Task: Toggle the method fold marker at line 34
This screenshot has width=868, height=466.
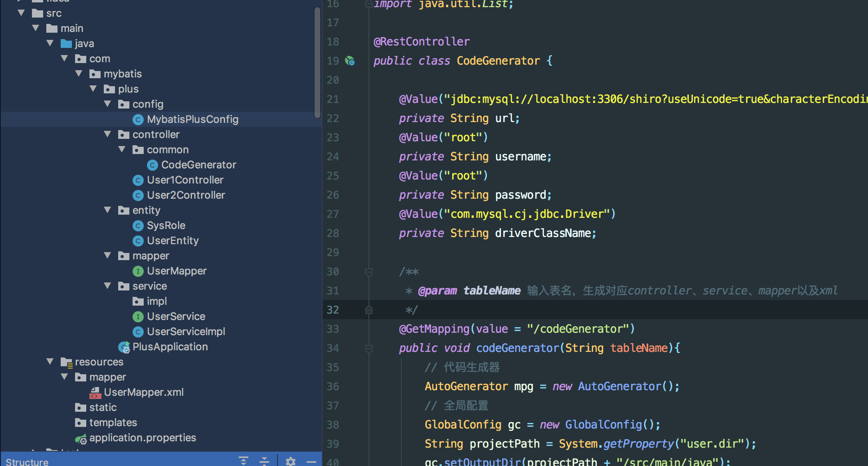Action: pos(369,349)
